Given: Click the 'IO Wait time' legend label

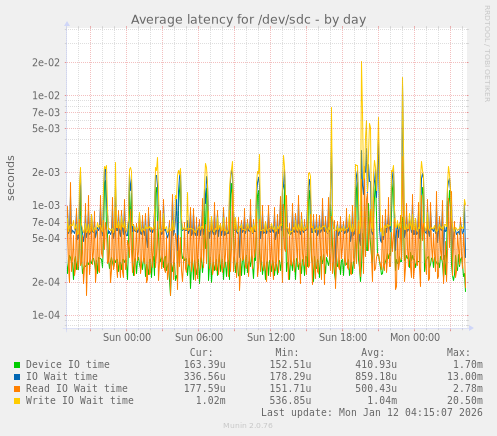Looking at the screenshot, I should pos(62,376).
